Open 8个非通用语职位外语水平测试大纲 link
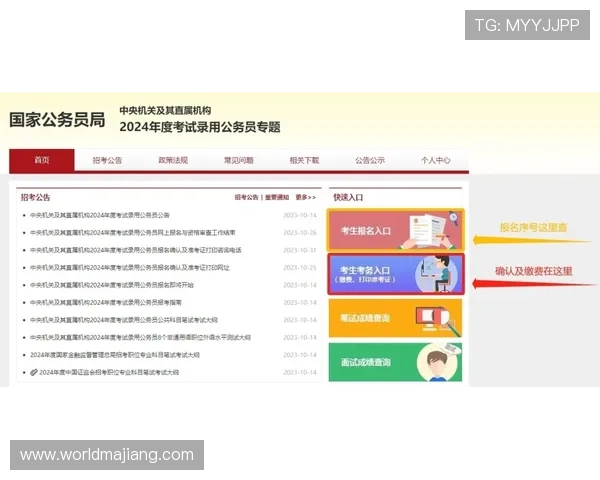Image resolution: width=600 pixels, height=480 pixels. click(140, 338)
